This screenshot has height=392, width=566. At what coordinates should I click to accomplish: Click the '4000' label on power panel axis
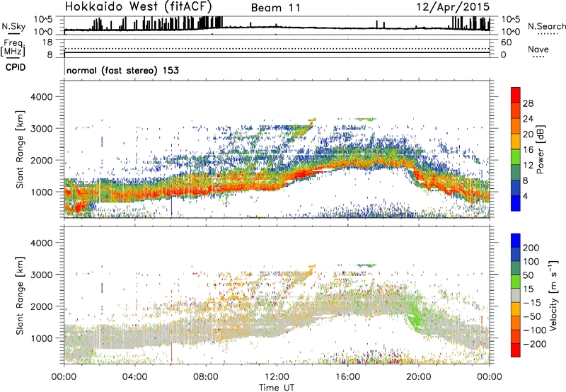tap(42, 97)
